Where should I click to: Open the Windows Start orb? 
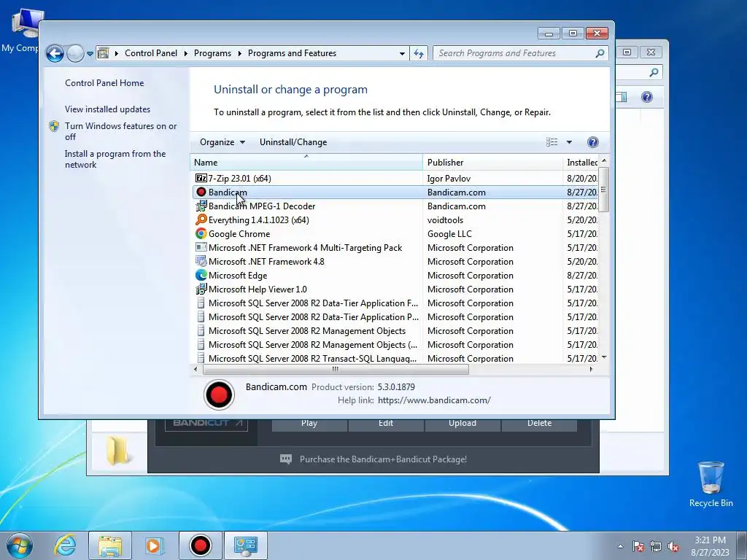[20, 545]
